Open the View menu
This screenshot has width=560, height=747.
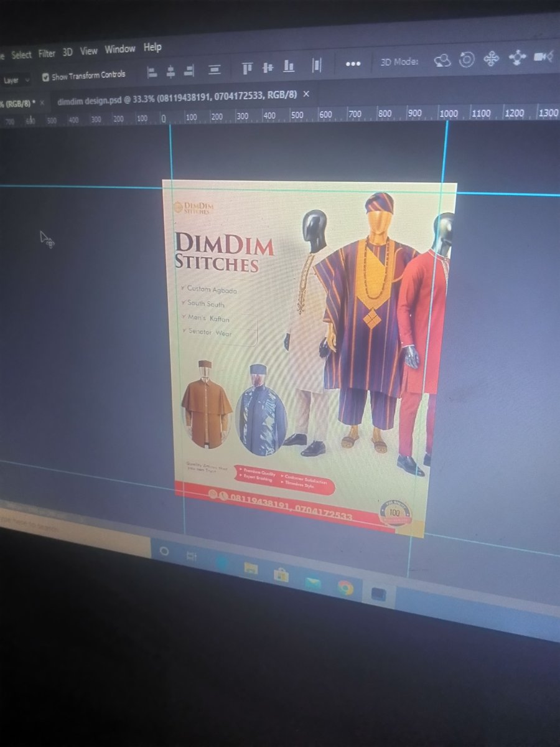click(x=88, y=51)
